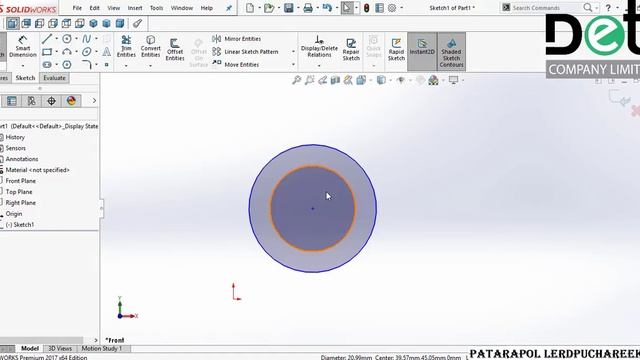Open the Edit menu
This screenshot has width=640, height=360.
pyautogui.click(x=94, y=8)
